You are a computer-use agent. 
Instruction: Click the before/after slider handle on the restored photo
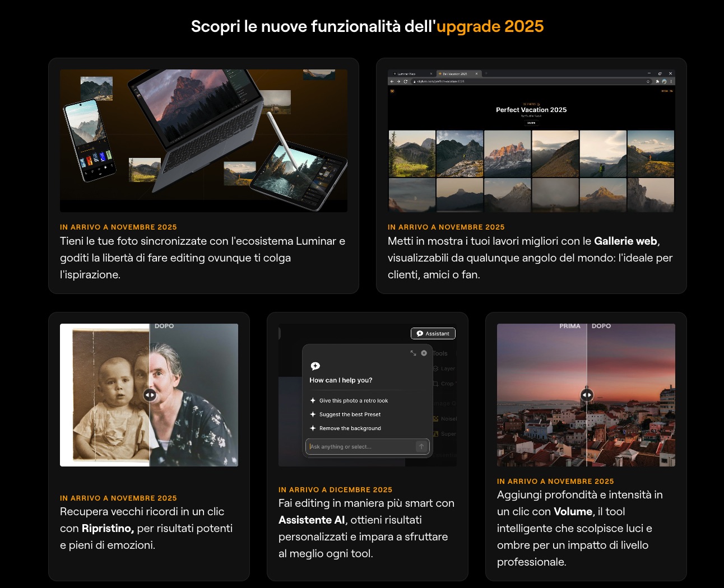click(149, 395)
